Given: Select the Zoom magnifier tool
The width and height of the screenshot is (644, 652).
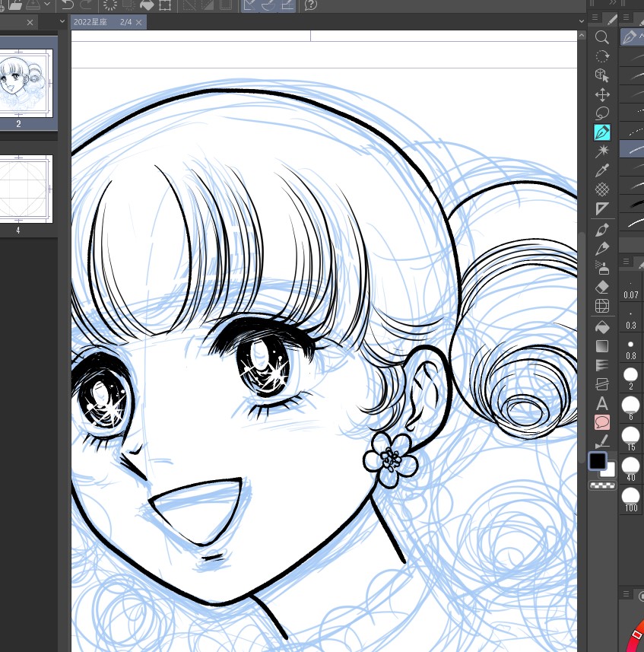Looking at the screenshot, I should pos(601,37).
